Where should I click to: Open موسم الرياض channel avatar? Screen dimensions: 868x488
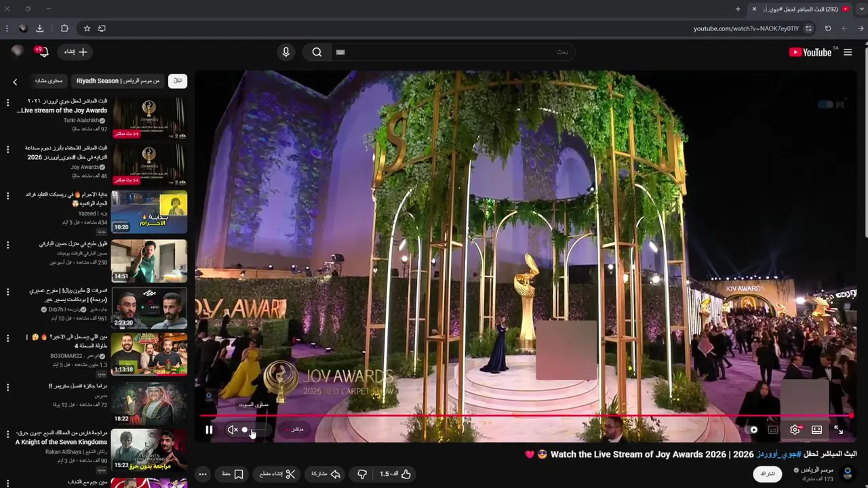pos(847,473)
